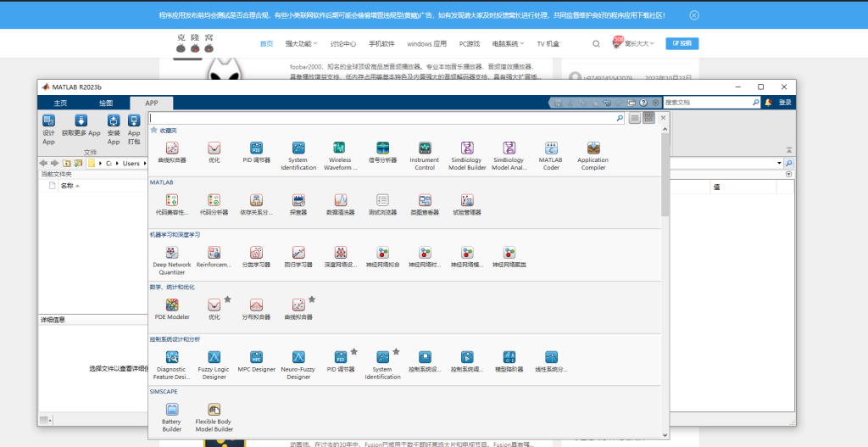The image size is (868, 447).
Task: Click 设计 App toolbar button
Action: (x=48, y=130)
